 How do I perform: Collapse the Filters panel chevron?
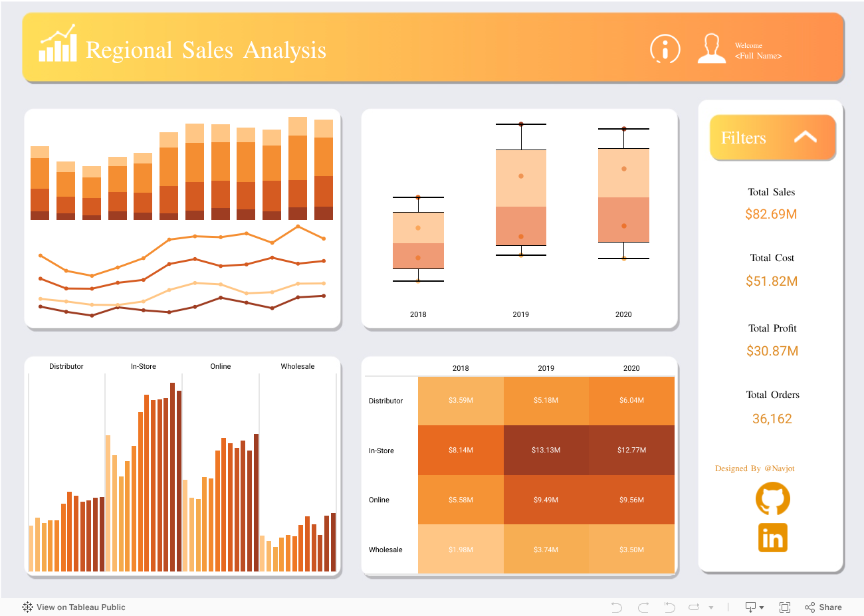point(805,137)
